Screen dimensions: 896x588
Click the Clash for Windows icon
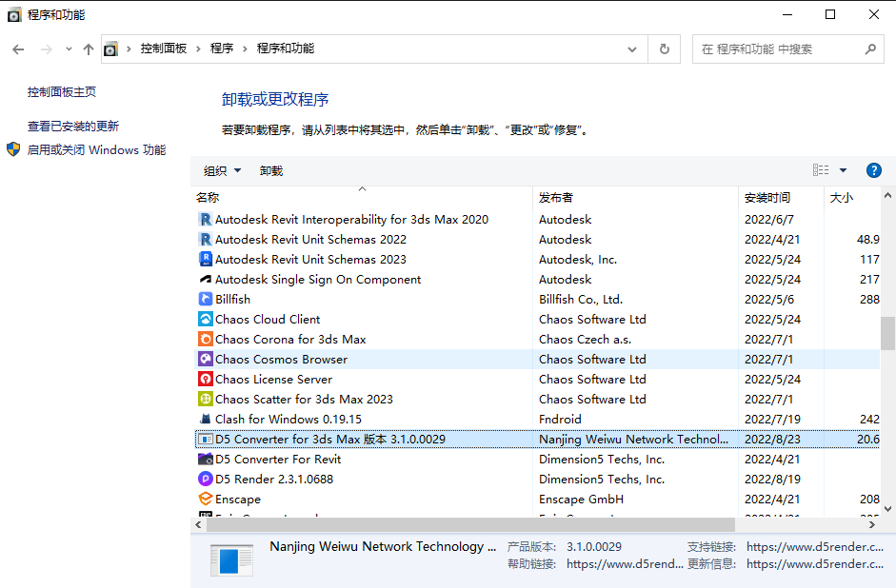205,419
